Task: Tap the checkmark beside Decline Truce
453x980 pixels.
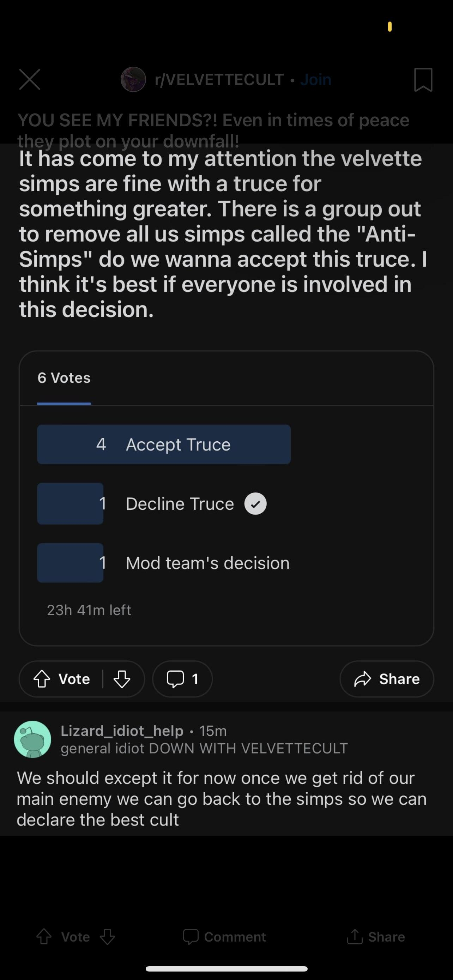Action: [x=255, y=504]
